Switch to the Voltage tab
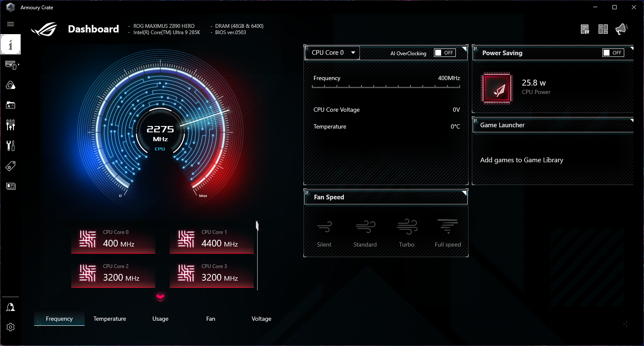This screenshot has height=346, width=644. coord(261,319)
